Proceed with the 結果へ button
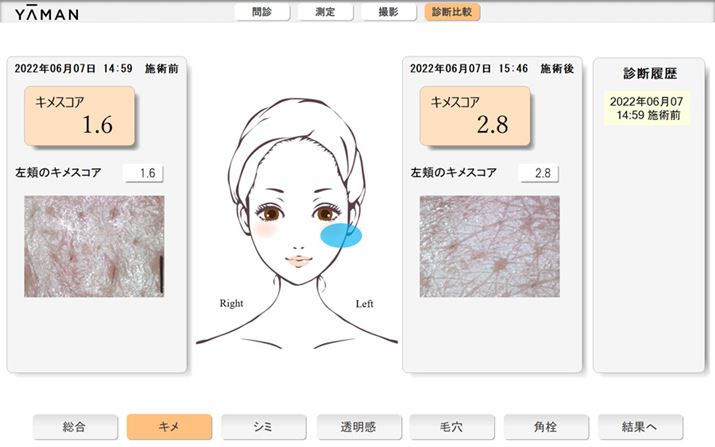 640,427
